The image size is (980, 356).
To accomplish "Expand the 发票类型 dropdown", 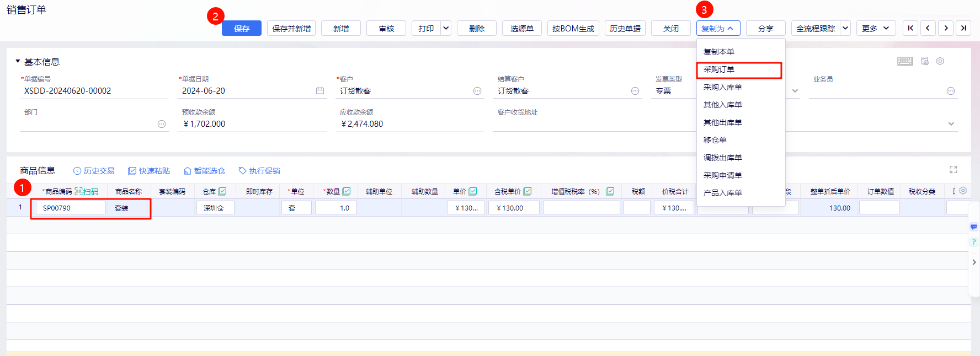I will click(795, 91).
